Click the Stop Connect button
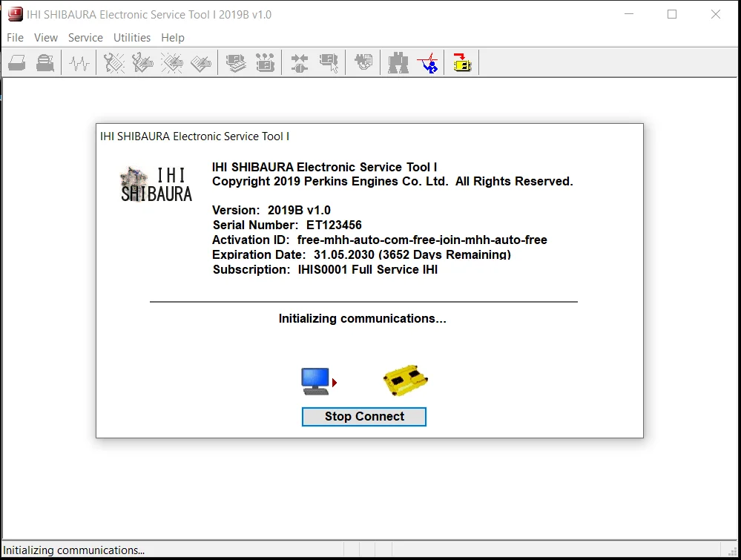The width and height of the screenshot is (741, 560). 364,416
